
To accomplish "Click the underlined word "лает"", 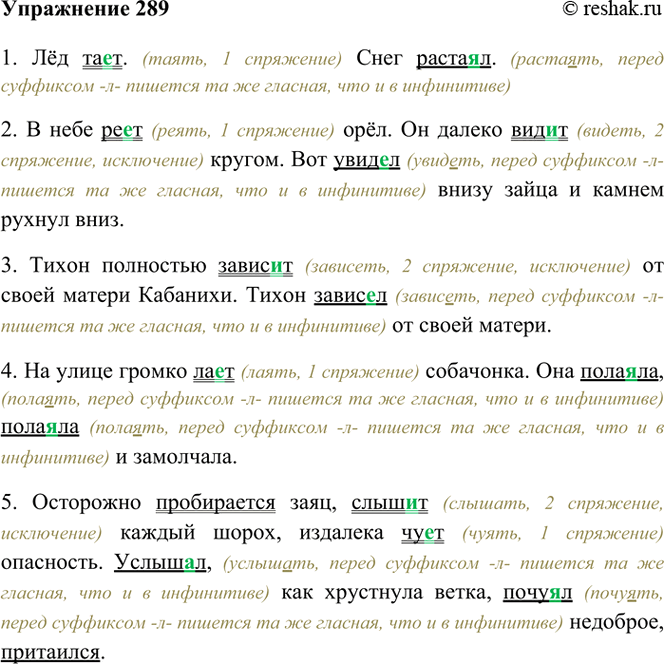I will coord(212,373).
